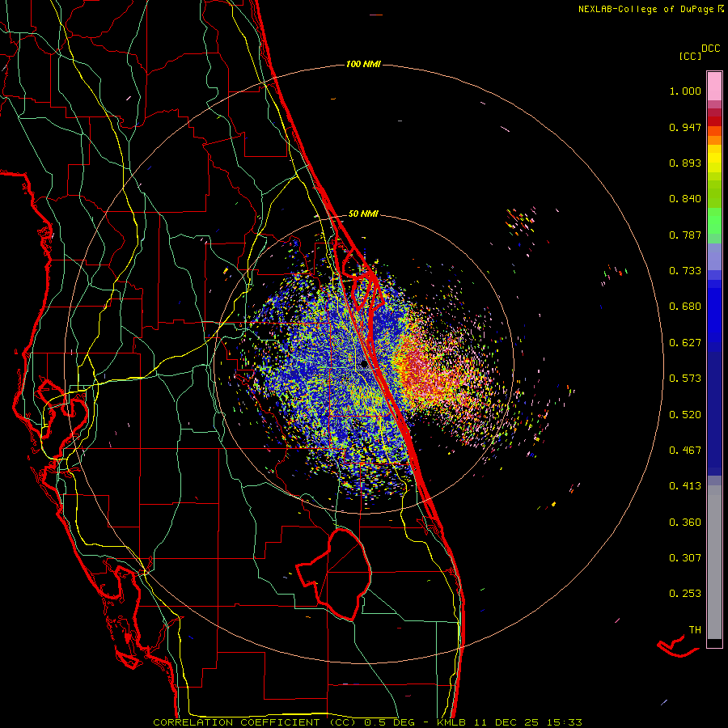The width and height of the screenshot is (728, 728).
Task: Select the 0.253 scale value
Action: [685, 594]
